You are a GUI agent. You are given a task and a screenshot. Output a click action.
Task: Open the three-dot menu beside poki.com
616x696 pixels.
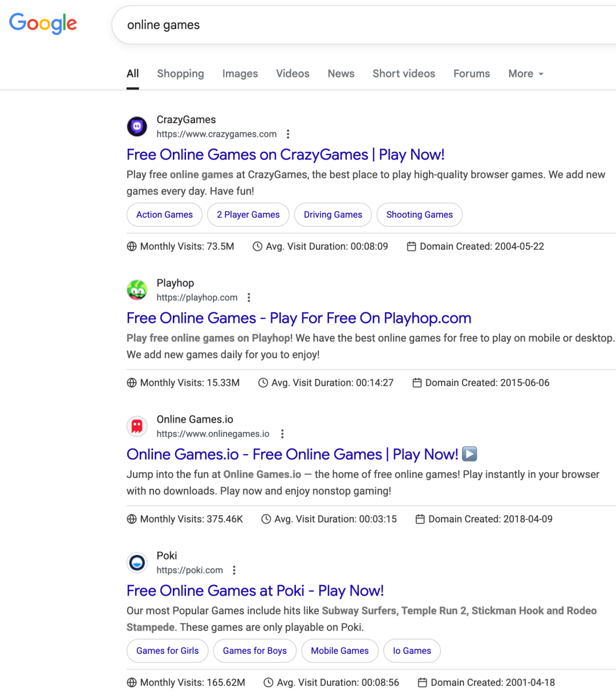tap(234, 570)
